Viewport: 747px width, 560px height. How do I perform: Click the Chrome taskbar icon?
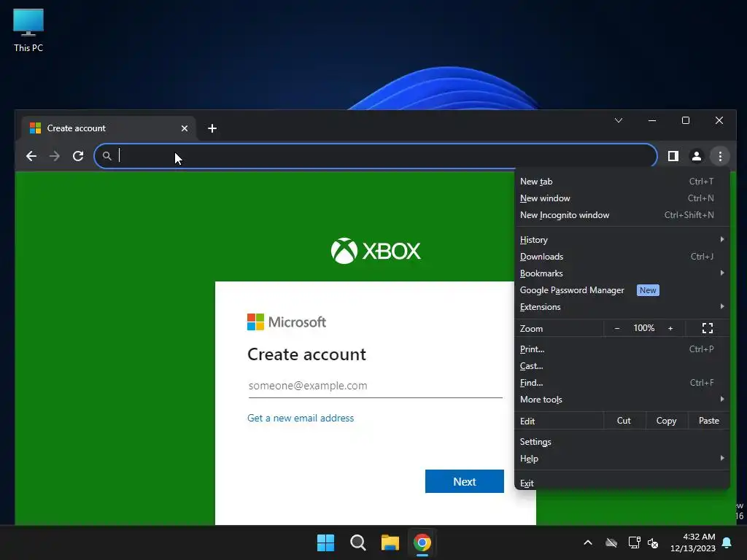coord(422,542)
